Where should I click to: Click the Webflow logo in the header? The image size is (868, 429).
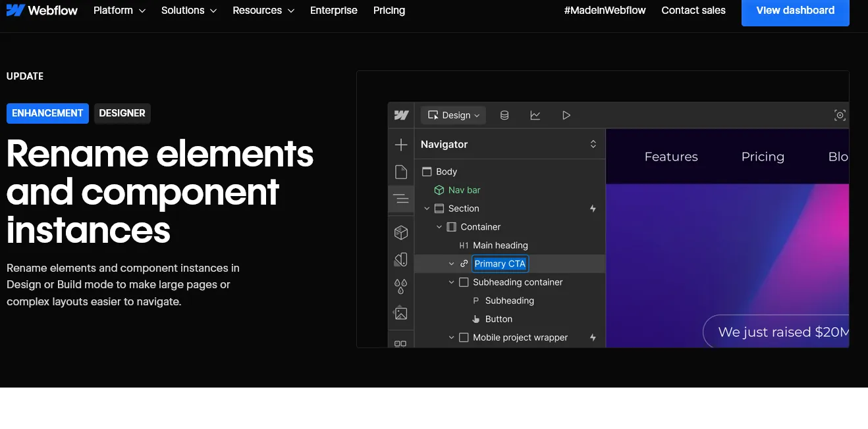(x=42, y=11)
